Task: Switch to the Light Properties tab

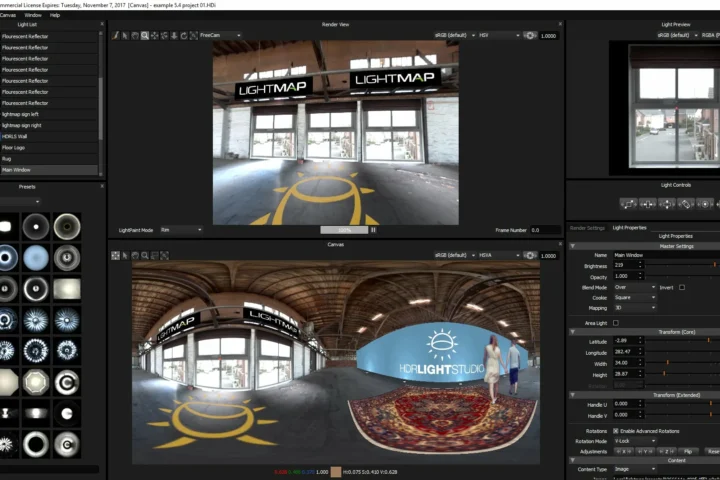Action: click(x=629, y=228)
